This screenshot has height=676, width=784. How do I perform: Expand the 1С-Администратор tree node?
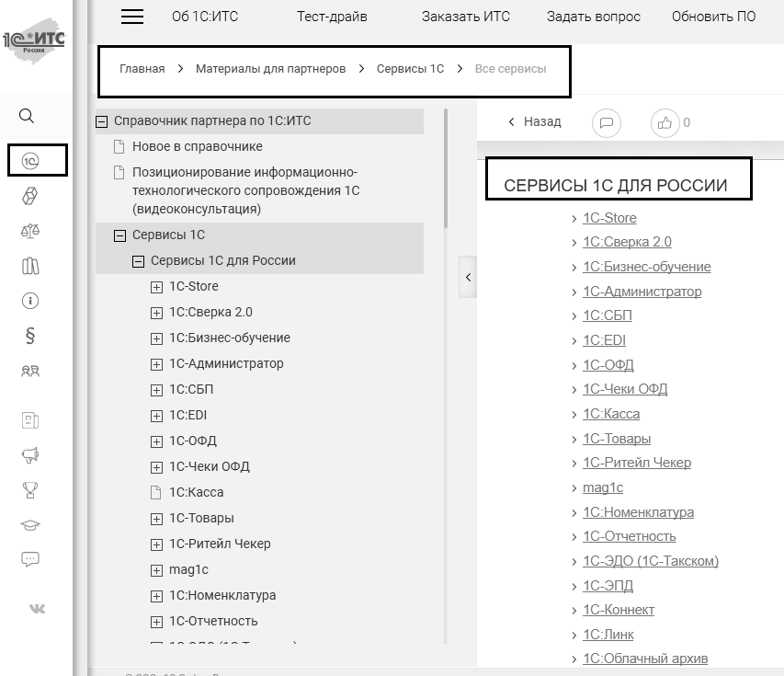coord(156,364)
